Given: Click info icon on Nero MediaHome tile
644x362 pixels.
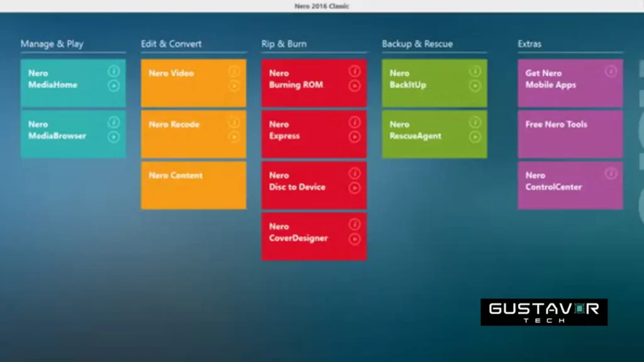Looking at the screenshot, I should tap(114, 71).
